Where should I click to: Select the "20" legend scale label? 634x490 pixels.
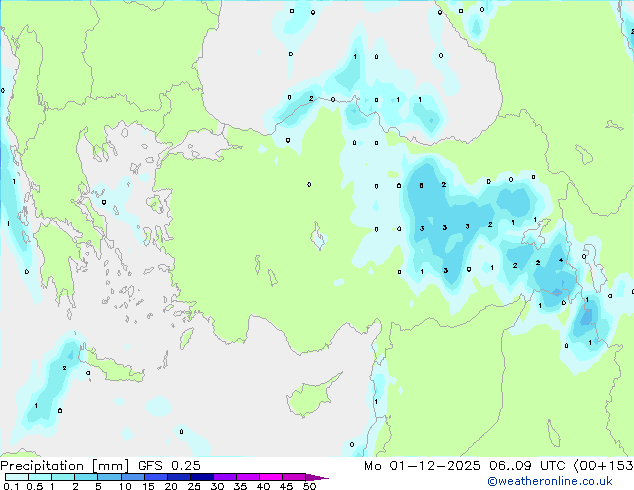171,486
